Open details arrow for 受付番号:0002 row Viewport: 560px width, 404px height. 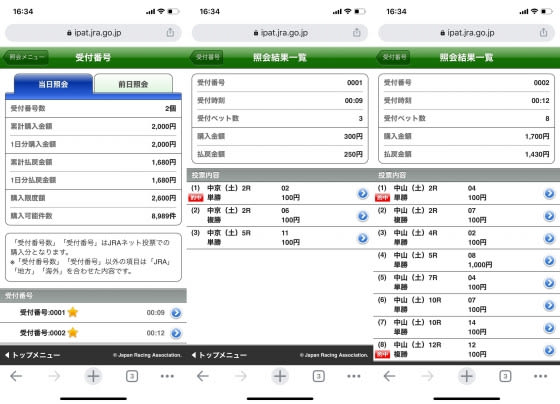(176, 333)
